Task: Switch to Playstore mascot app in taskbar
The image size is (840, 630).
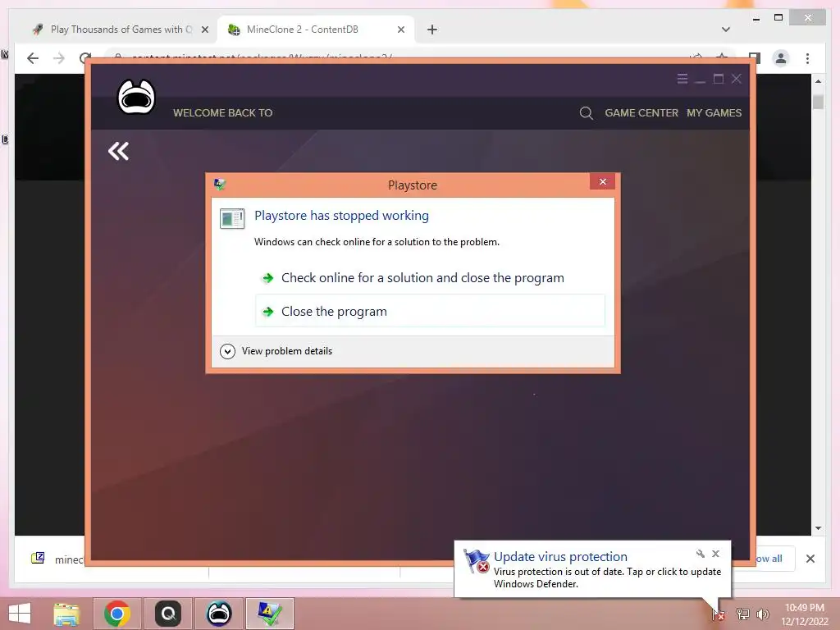Action: coord(218,614)
